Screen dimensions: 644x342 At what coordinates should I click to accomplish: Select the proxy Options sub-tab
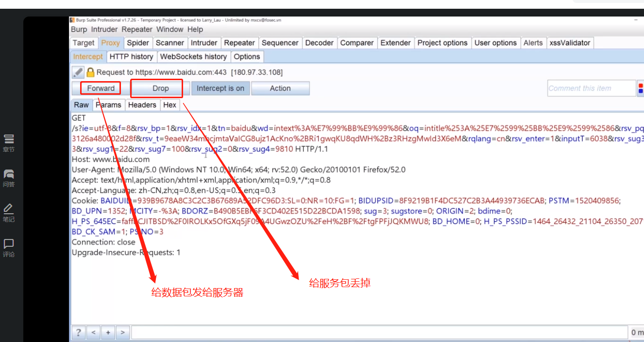(247, 56)
